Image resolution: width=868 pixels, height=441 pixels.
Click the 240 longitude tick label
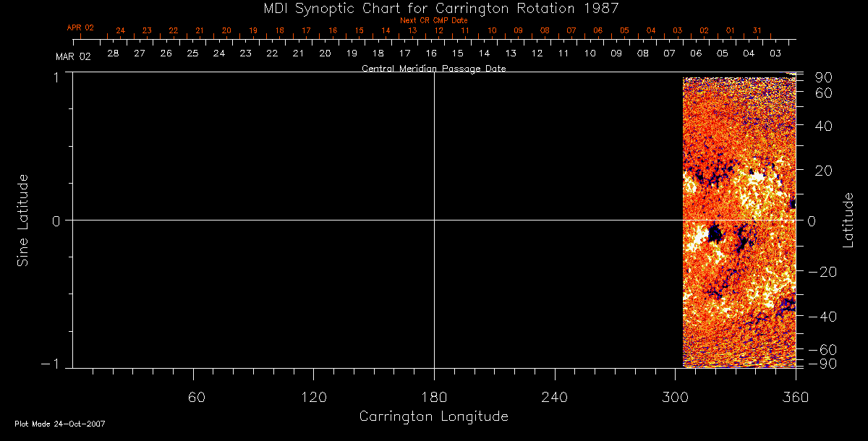554,397
